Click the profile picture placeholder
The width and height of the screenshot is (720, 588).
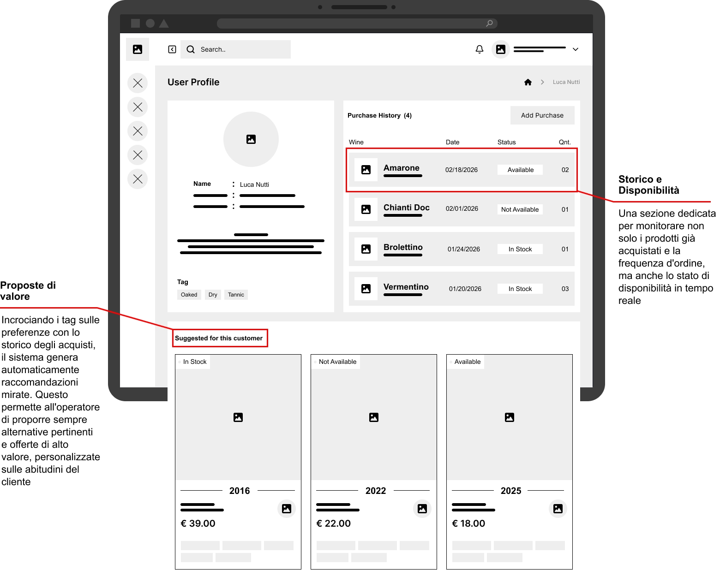251,139
